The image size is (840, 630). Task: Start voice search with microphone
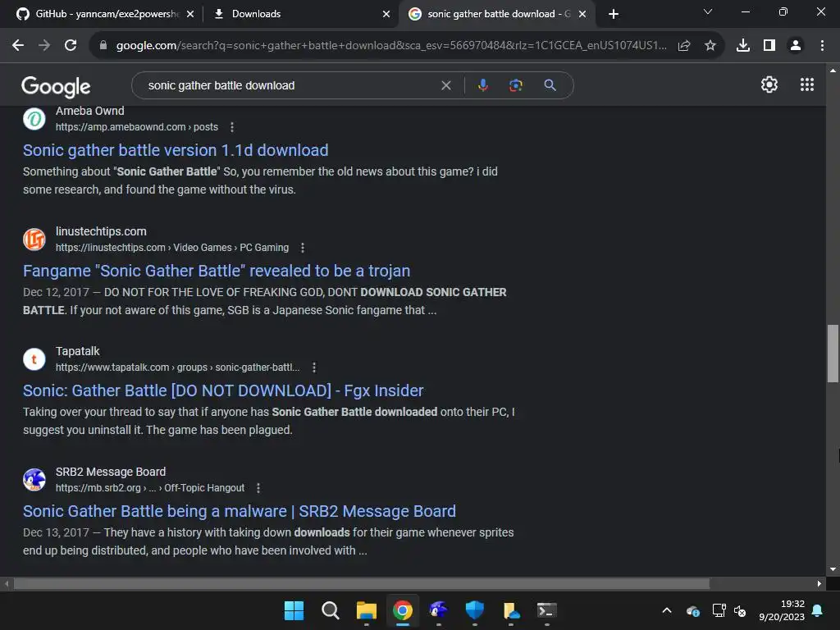[483, 85]
